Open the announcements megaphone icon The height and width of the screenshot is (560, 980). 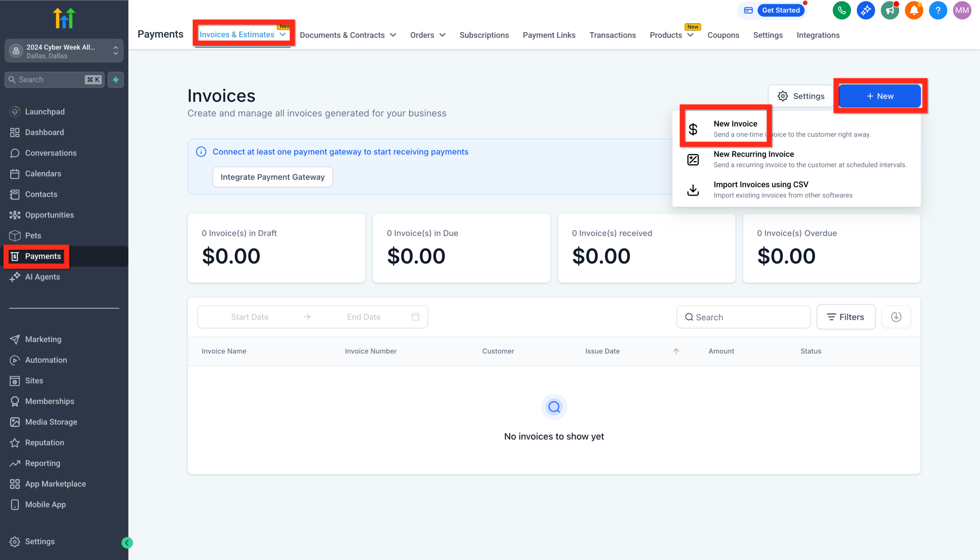(890, 10)
